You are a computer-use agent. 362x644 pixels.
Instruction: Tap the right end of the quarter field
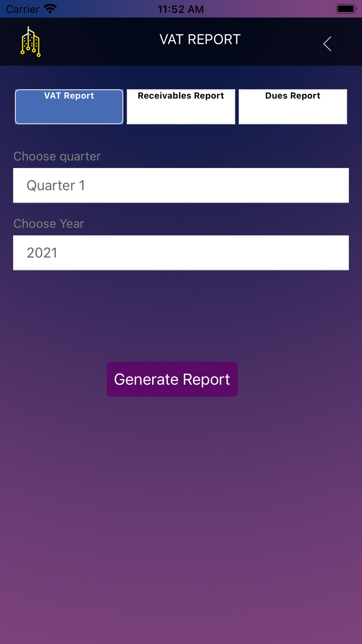click(x=333, y=185)
